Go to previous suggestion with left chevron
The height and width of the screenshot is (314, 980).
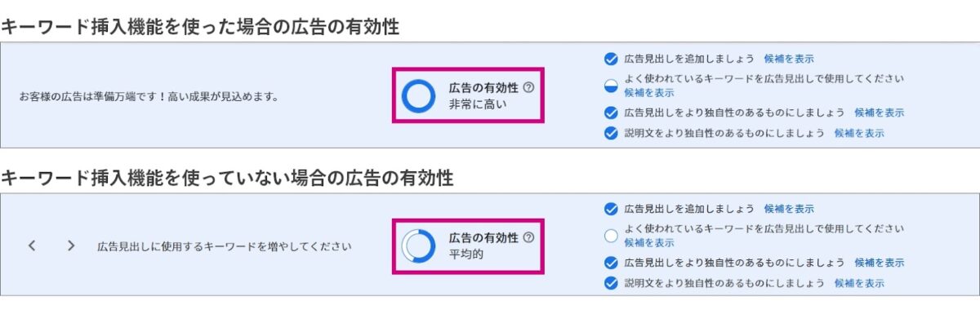pyautogui.click(x=32, y=245)
